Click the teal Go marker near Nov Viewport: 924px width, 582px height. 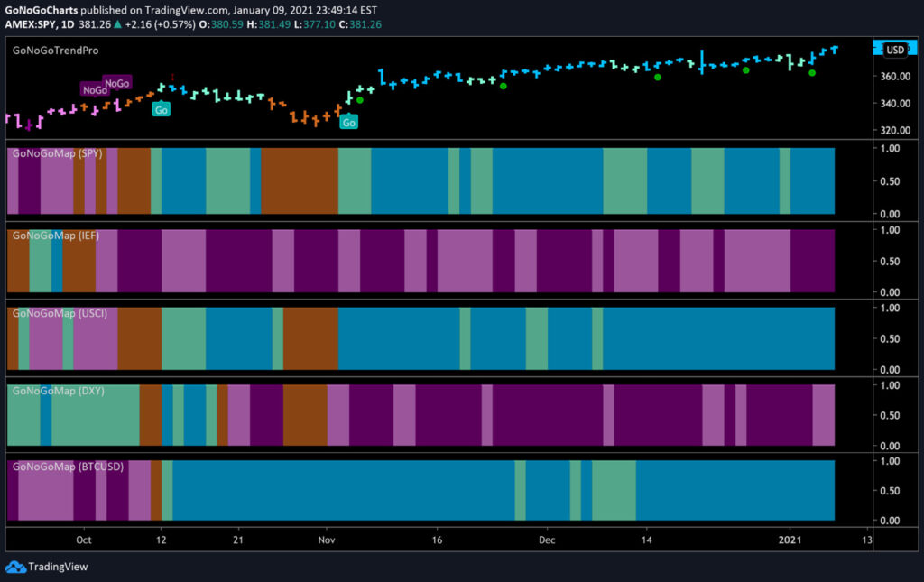point(349,122)
